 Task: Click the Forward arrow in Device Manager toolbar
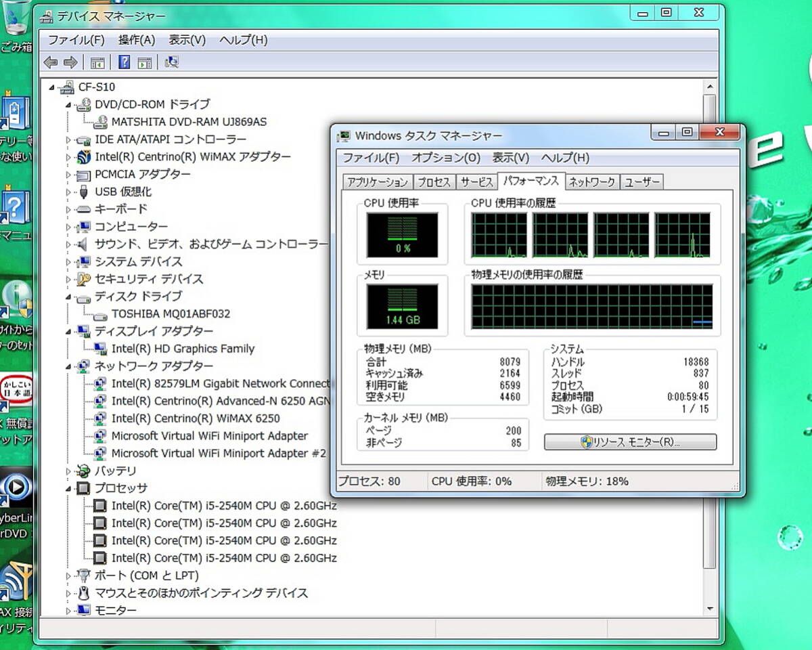(x=70, y=63)
